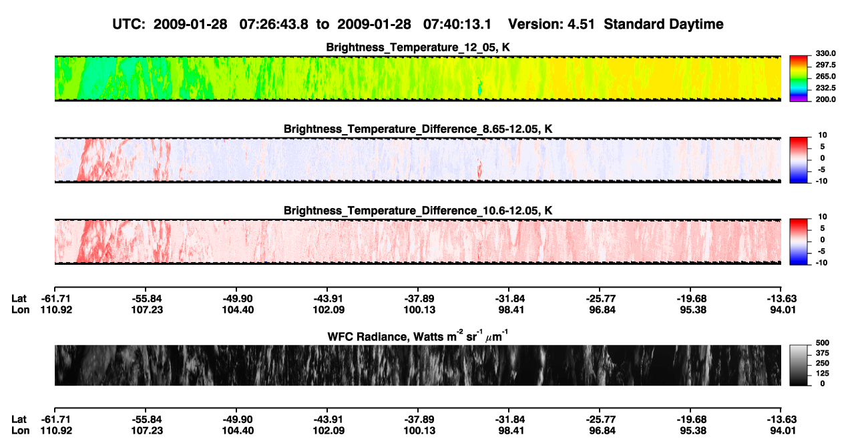The width and height of the screenshot is (868, 445).
Task: Click the upper axis tick labeled -13.63
Action: tap(782, 298)
